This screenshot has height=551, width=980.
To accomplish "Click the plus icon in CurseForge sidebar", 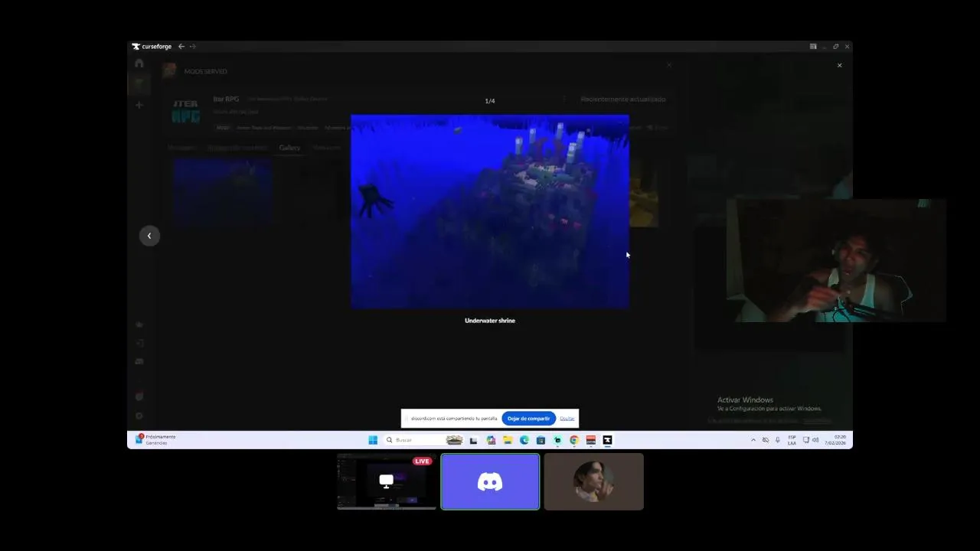I will point(139,105).
